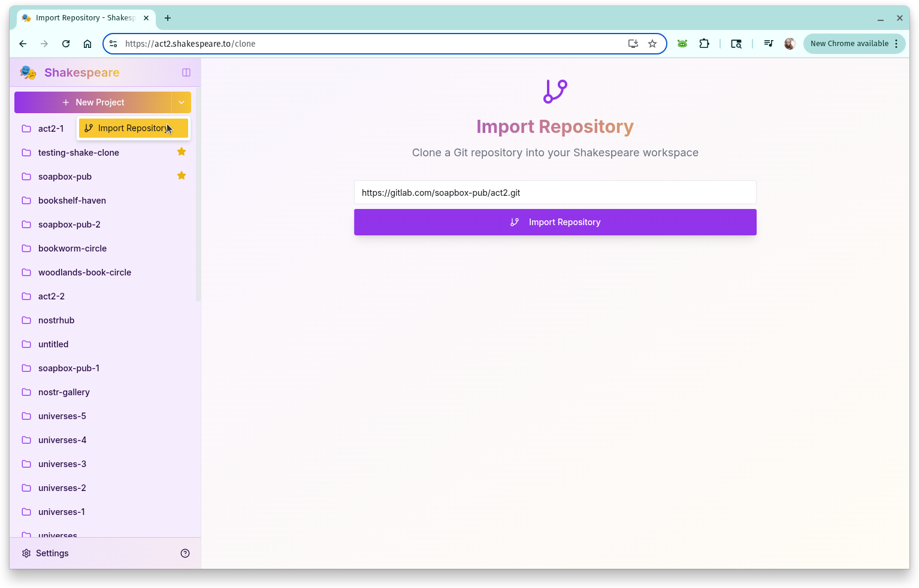Unstar the testing-shake-clone project
The height and width of the screenshot is (588, 919).
click(x=182, y=152)
